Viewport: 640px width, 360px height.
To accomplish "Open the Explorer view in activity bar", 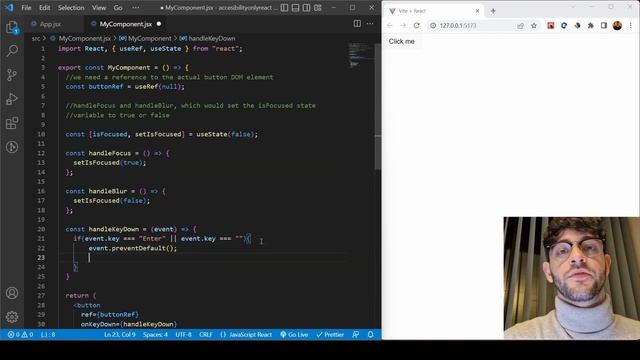I will click(x=12, y=28).
